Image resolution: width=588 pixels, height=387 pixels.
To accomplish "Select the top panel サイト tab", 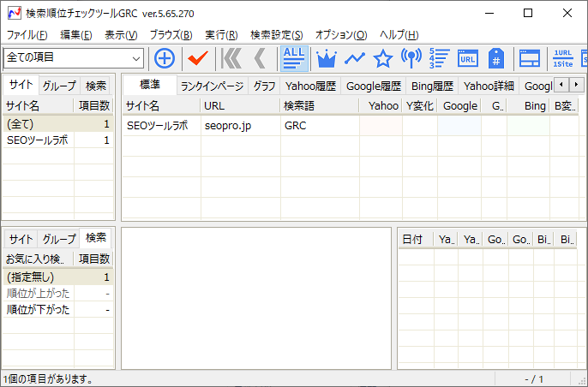I will point(21,85).
